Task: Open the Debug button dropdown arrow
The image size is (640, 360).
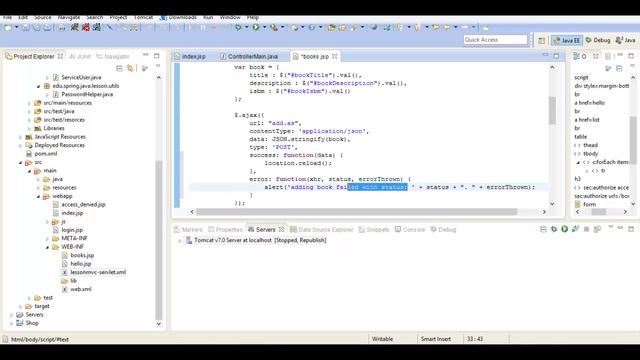Action: (247, 27)
